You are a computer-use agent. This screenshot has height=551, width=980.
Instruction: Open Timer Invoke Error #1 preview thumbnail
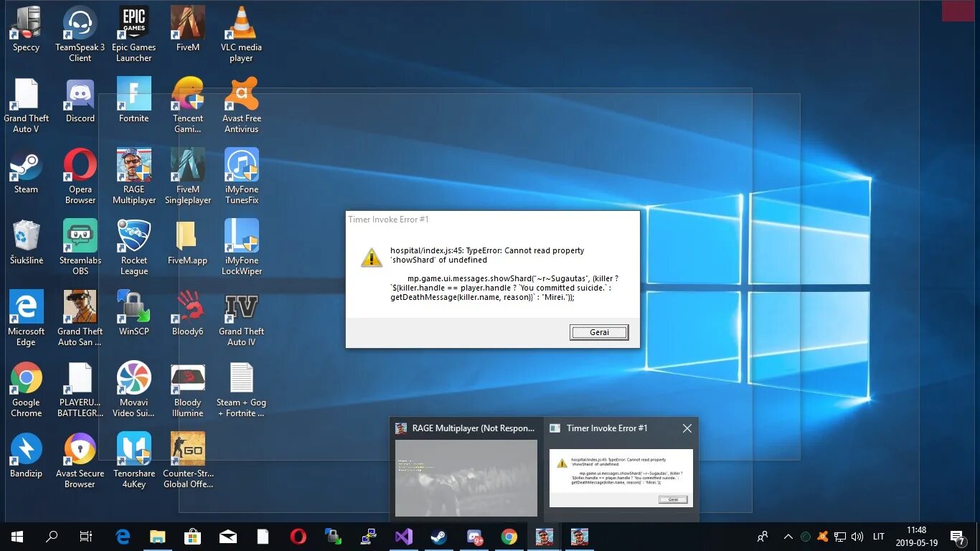pyautogui.click(x=621, y=478)
